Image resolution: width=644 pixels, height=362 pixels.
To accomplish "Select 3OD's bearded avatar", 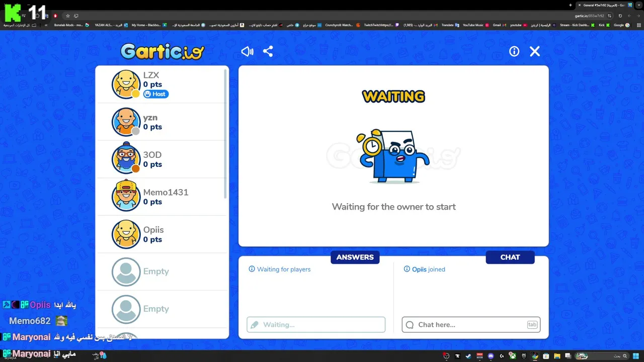I will point(126,159).
